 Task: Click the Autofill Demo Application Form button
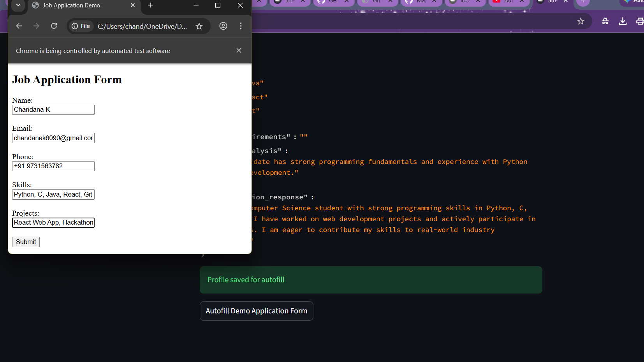tap(257, 311)
